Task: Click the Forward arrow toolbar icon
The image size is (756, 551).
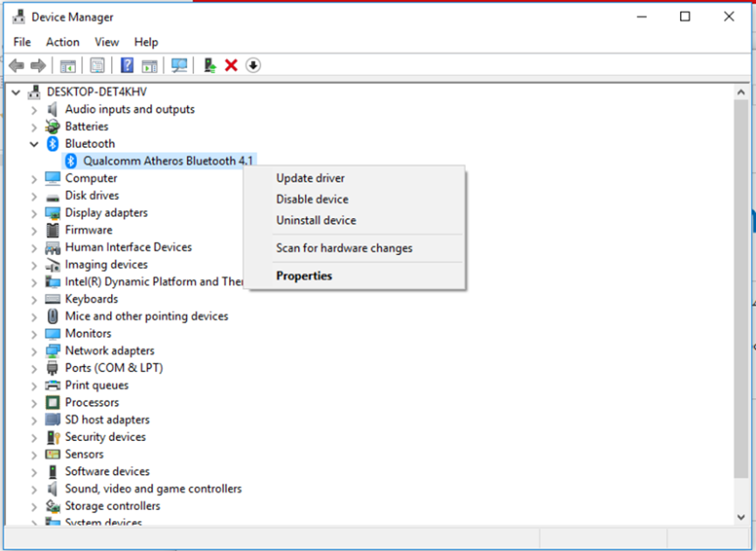Action: [x=38, y=65]
